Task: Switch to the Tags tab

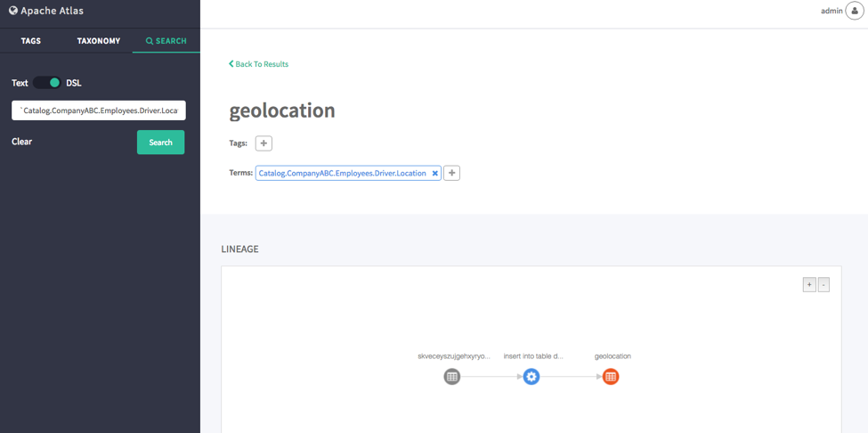Action: coord(31,41)
